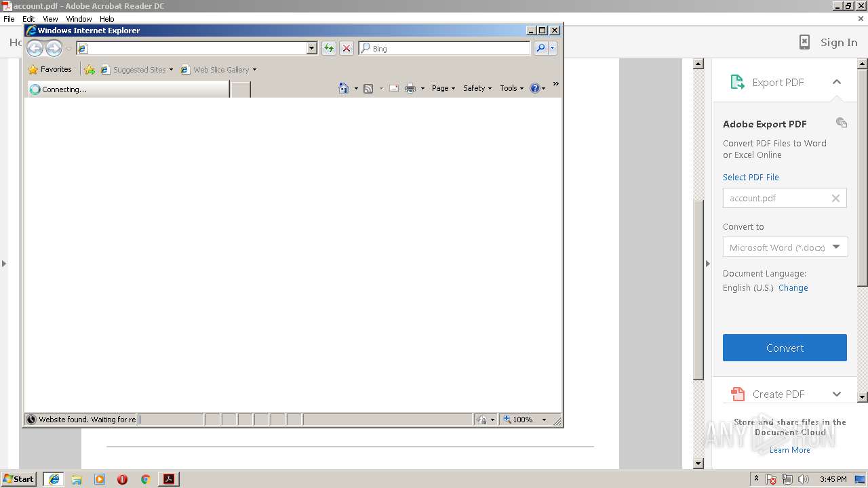Open the recent pages dropdown arrow
The image size is (868, 488).
68,49
